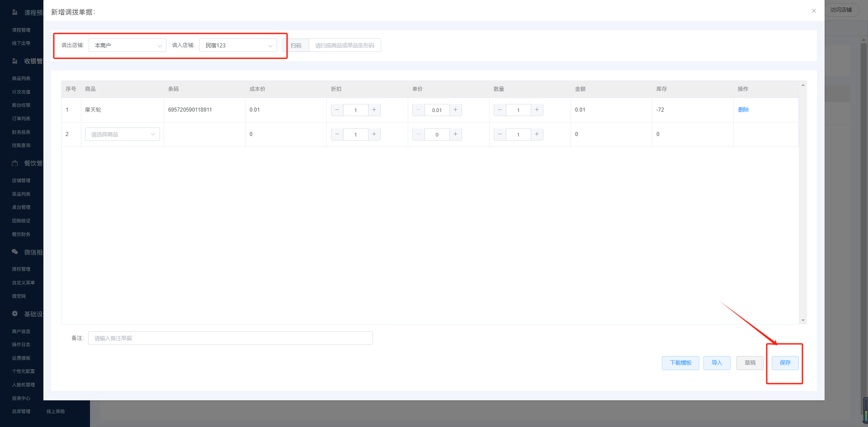Open the 调出店铺 dropdown showing 本商户
This screenshot has height=427, width=868.
[x=127, y=46]
